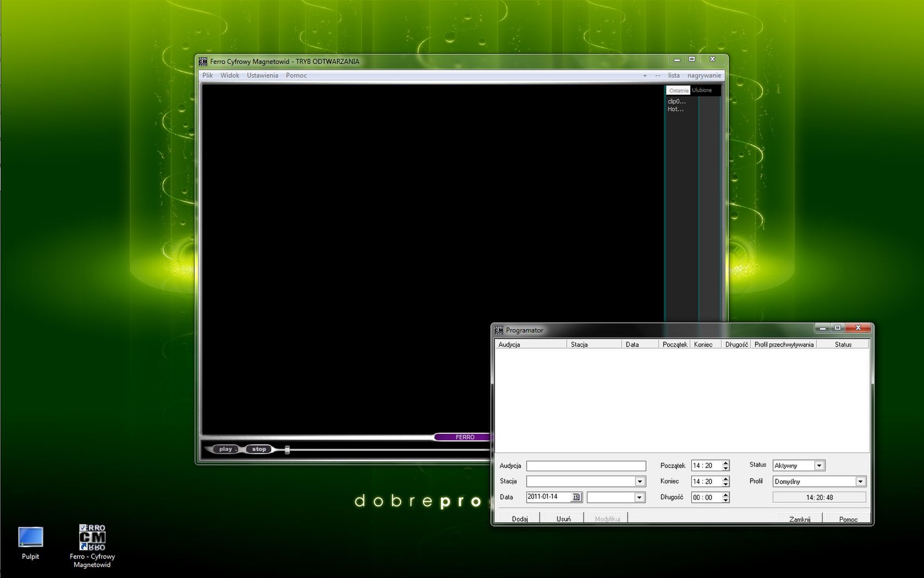Click the Ferro app icon in the main window's title bar
The image size is (924, 578).
click(x=203, y=61)
